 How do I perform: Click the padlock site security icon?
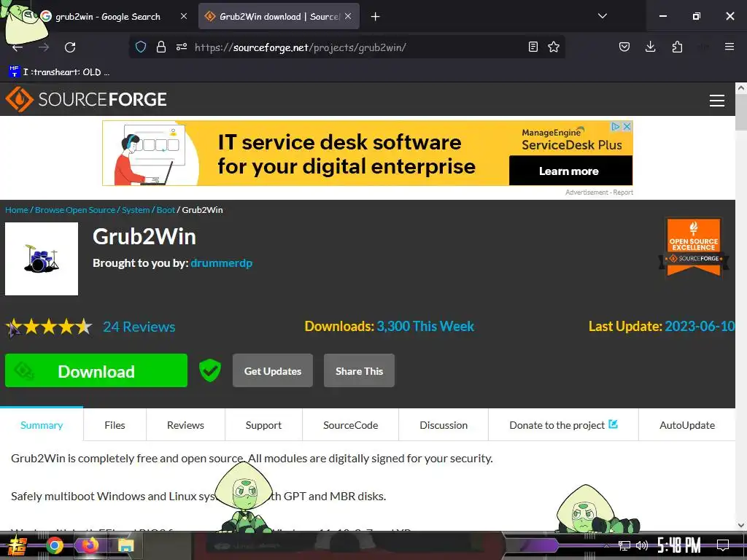(x=161, y=47)
